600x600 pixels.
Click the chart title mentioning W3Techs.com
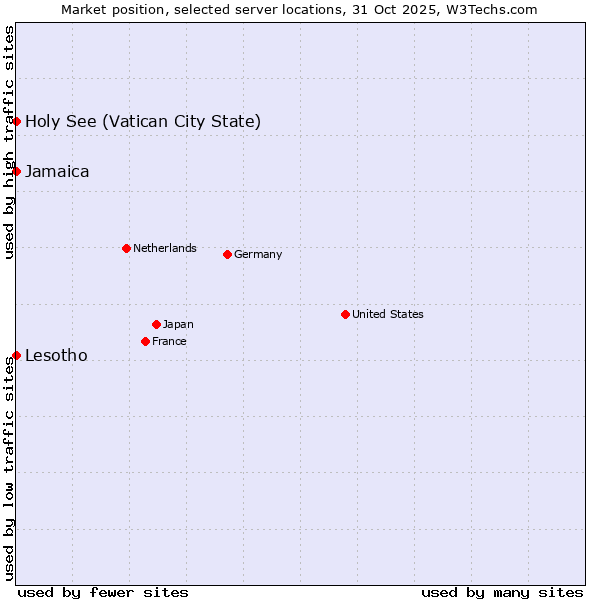tap(299, 9)
